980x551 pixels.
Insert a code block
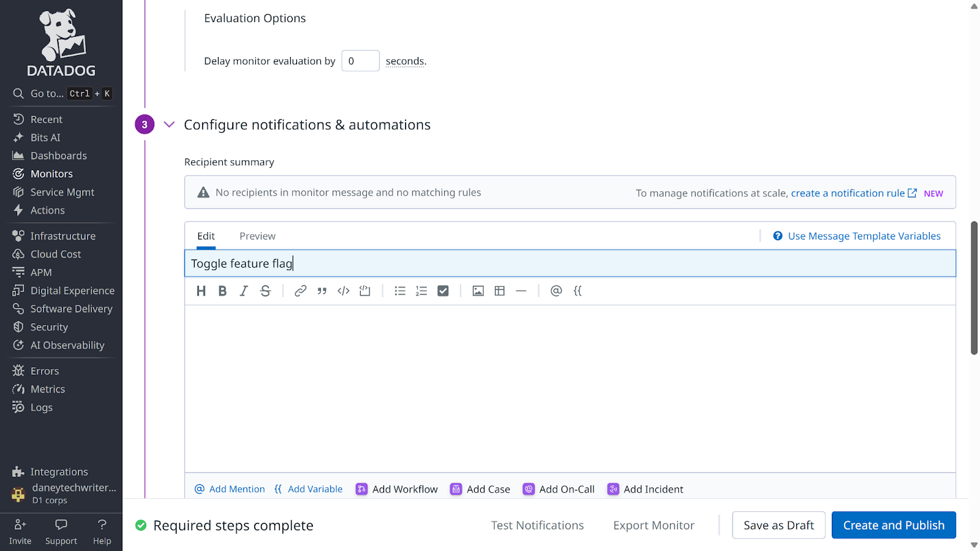365,291
